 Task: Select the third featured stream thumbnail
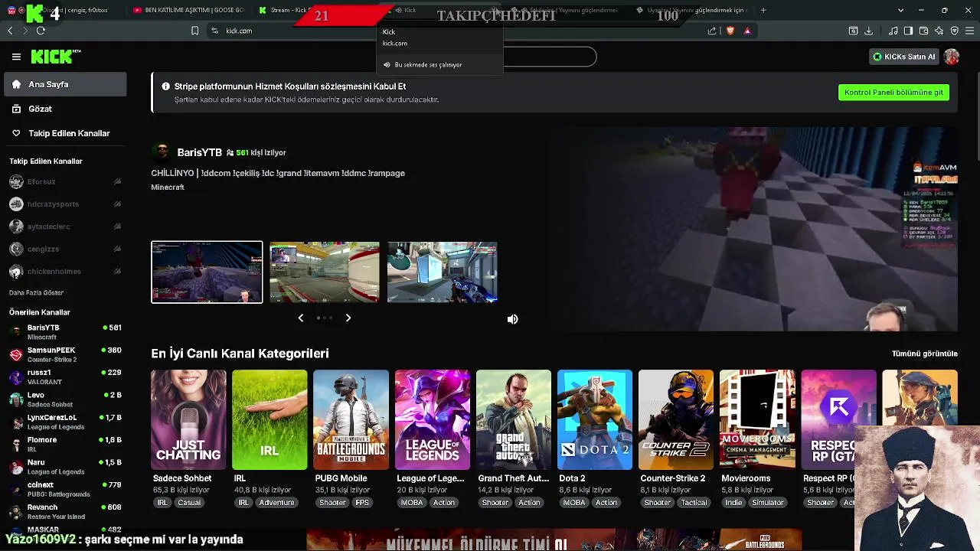click(443, 272)
